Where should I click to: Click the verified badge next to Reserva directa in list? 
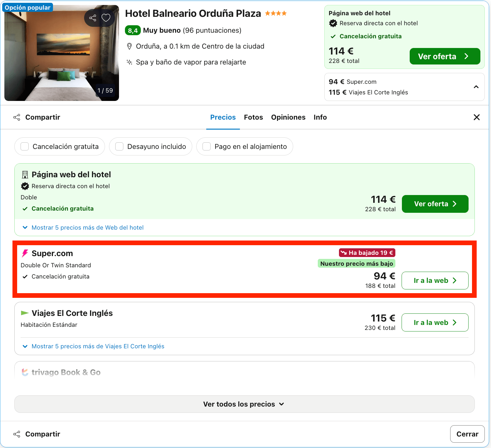pos(25,186)
